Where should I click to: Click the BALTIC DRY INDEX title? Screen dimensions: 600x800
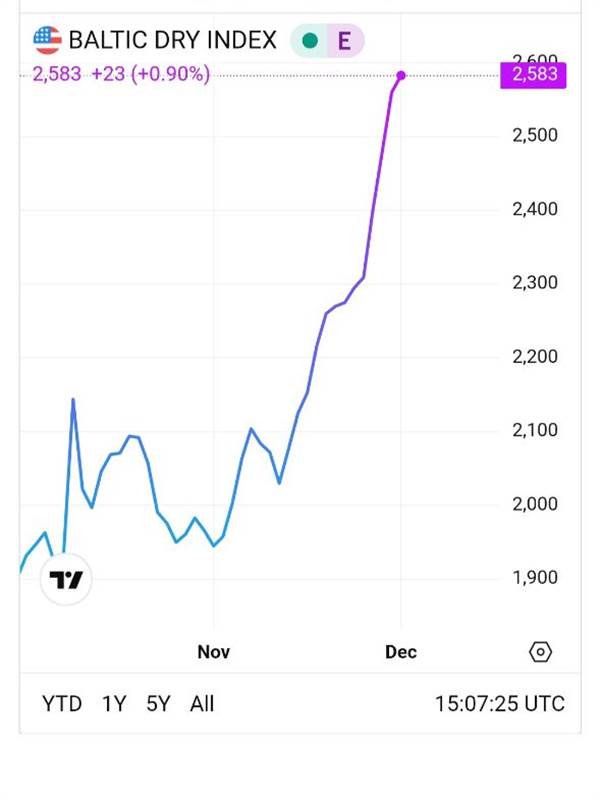172,41
